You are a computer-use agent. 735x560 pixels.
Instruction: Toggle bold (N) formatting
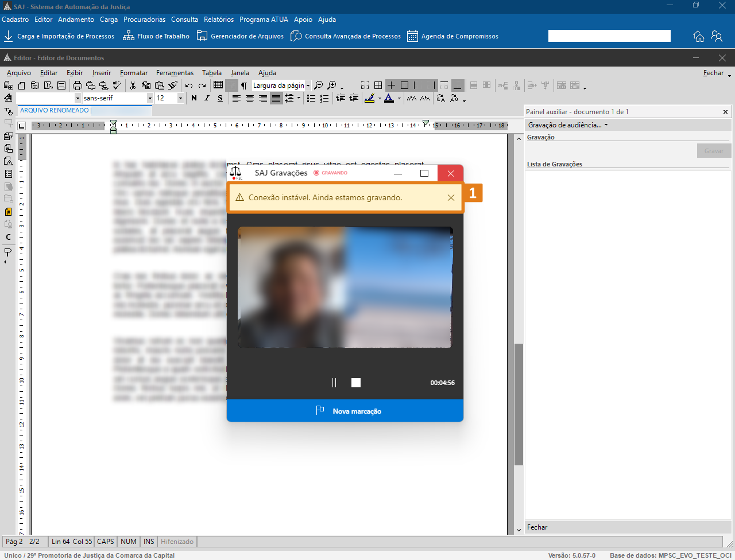(194, 98)
